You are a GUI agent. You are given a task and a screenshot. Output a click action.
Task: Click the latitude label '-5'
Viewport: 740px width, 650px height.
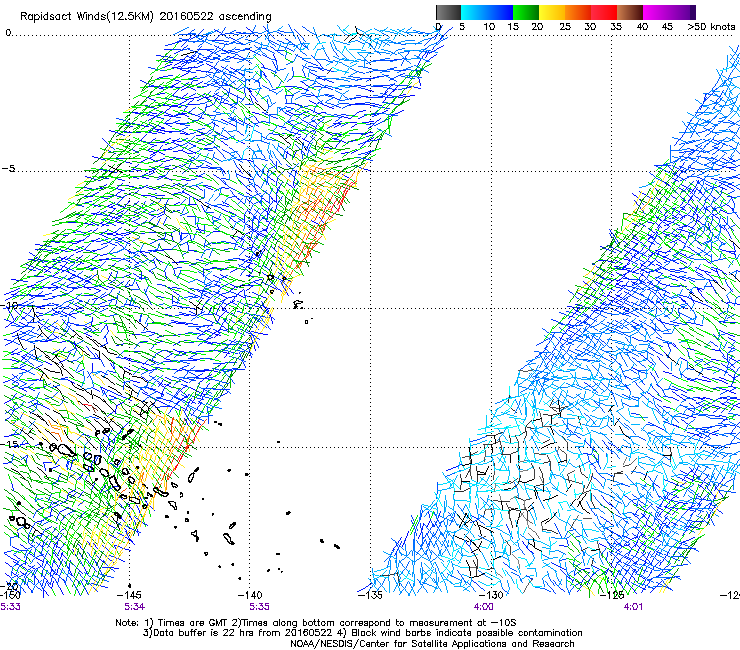click(x=8, y=169)
